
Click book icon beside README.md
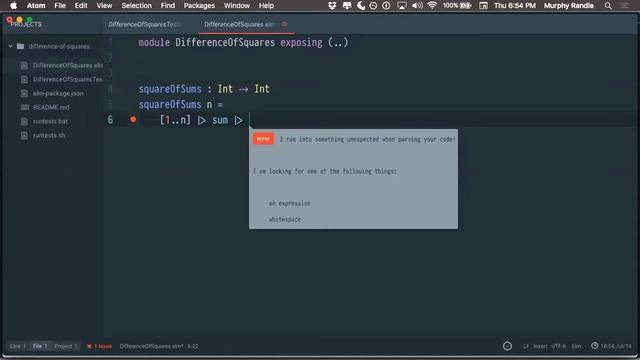(24, 107)
